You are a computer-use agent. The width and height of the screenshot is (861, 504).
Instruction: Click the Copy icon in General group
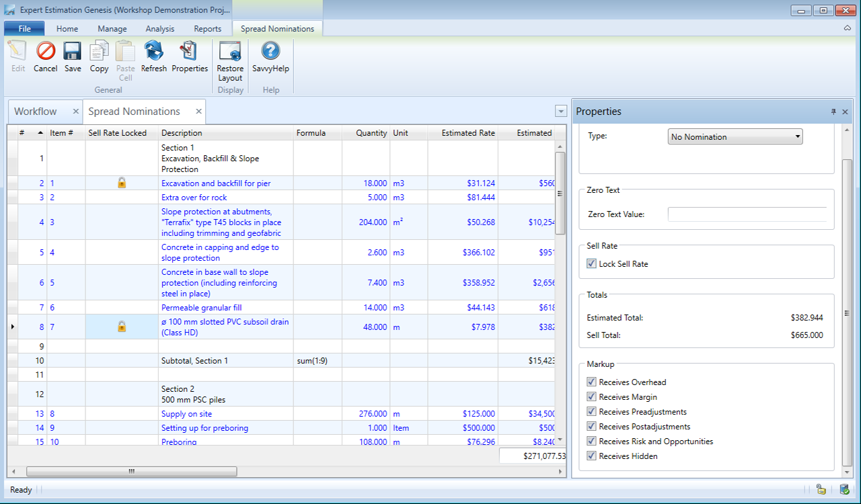tap(99, 56)
